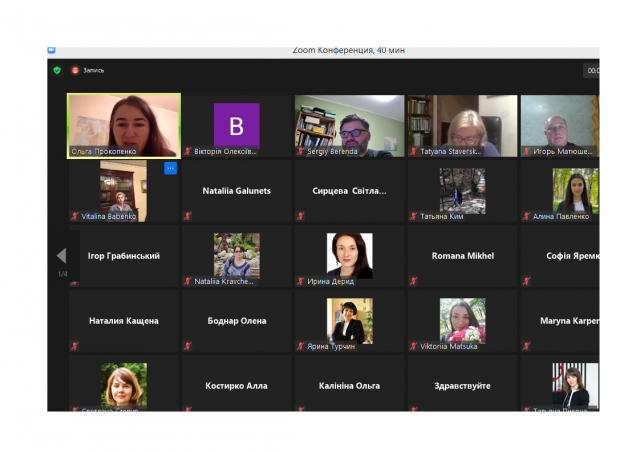The image size is (640, 452).
Task: Click muted mic icon on Татьяна Ким tile
Action: (x=413, y=216)
